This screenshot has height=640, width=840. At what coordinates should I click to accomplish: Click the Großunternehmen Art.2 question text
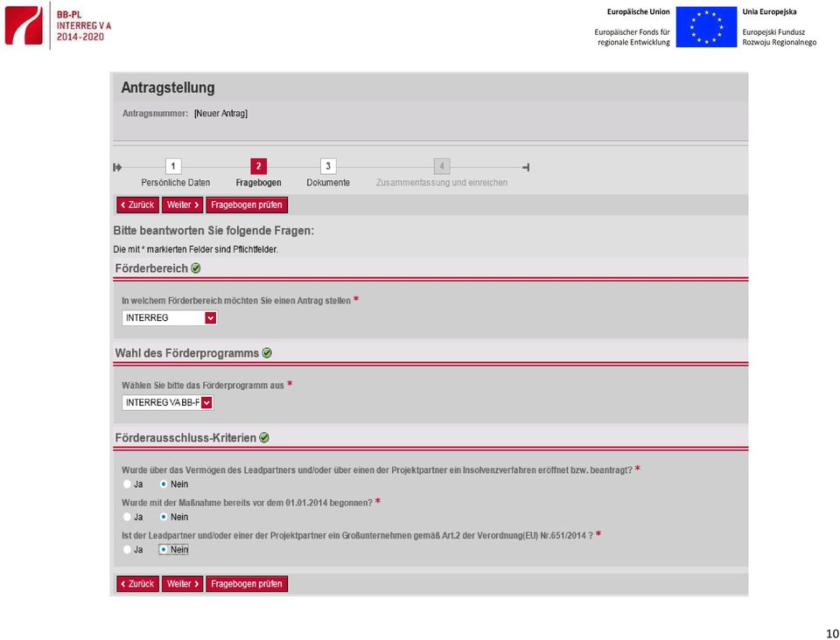(x=357, y=535)
